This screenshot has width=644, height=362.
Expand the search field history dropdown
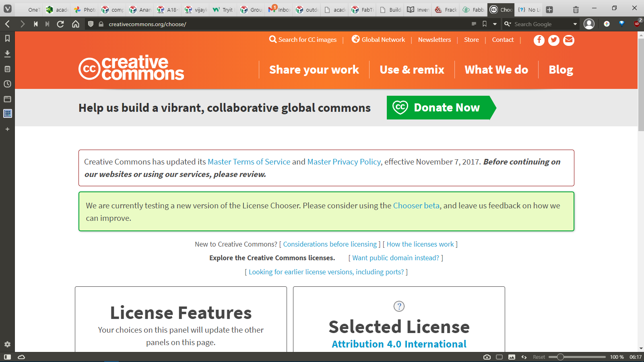[575, 24]
